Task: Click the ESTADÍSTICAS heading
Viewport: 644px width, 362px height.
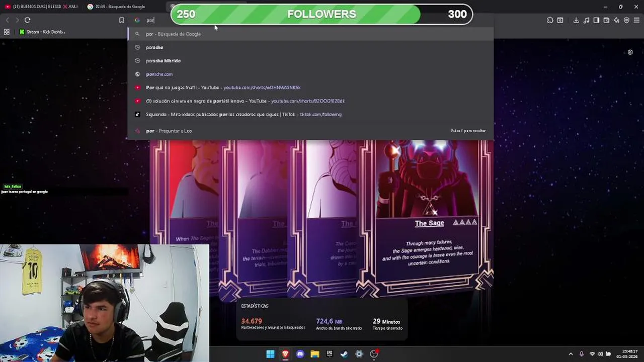Action: click(x=255, y=306)
